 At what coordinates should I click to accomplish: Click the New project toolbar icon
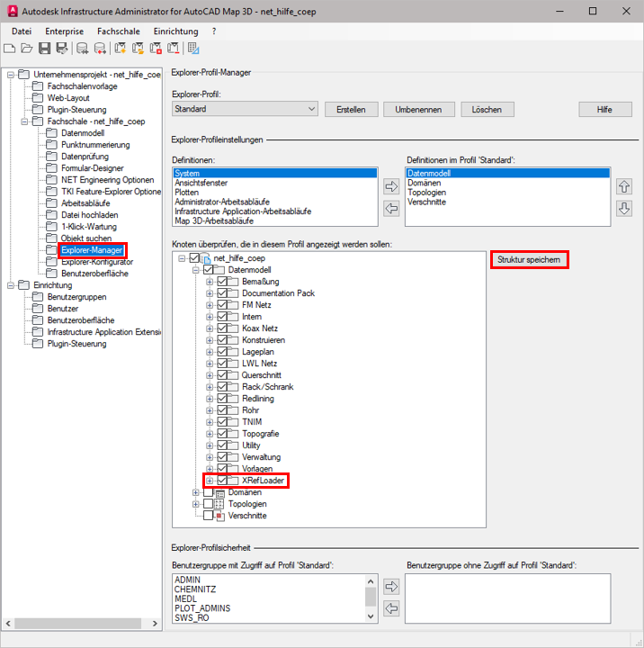pyautogui.click(x=10, y=49)
